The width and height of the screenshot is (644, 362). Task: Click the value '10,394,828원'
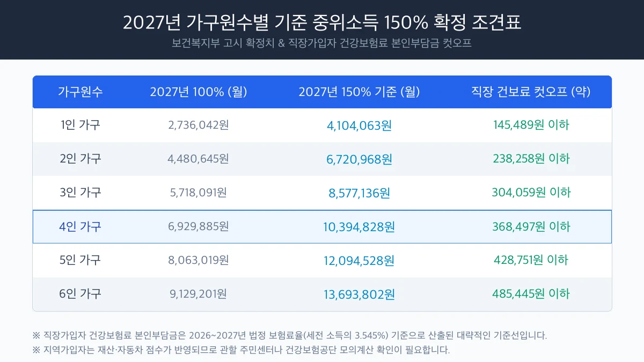coord(360,227)
